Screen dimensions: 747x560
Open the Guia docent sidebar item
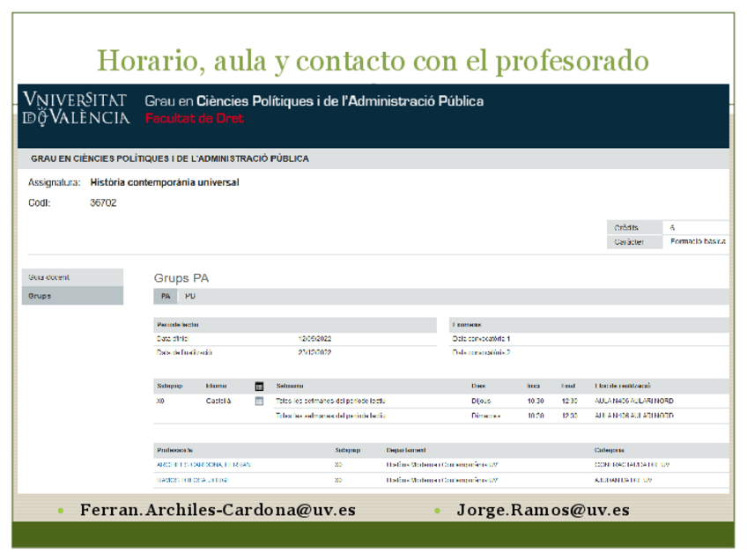point(72,277)
